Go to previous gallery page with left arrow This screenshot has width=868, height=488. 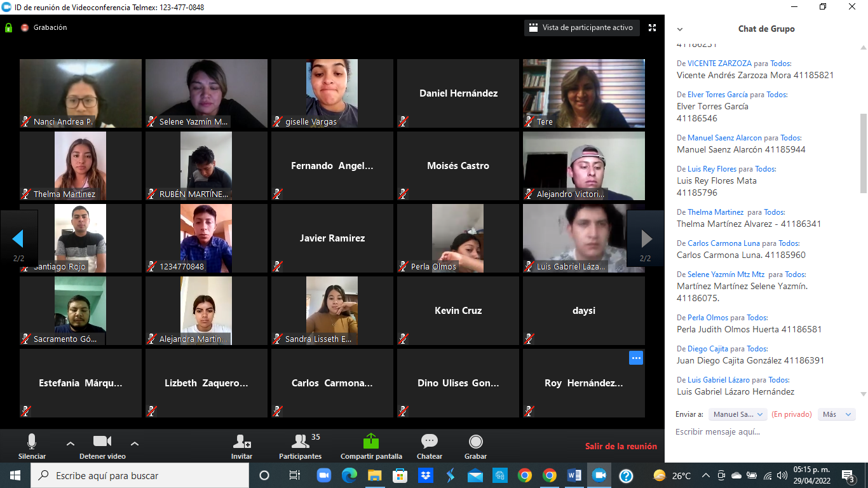(18, 238)
